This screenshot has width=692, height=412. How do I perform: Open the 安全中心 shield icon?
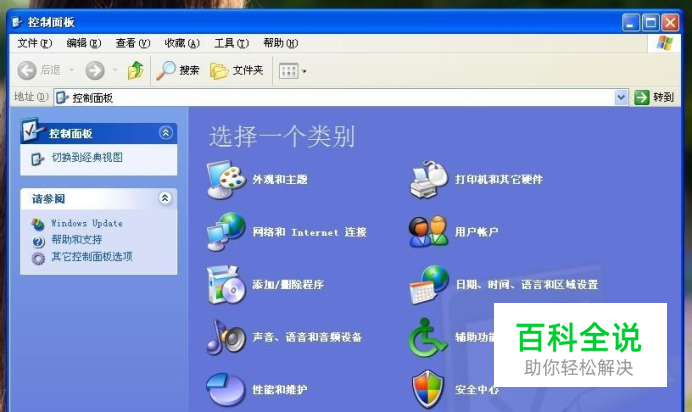428,390
